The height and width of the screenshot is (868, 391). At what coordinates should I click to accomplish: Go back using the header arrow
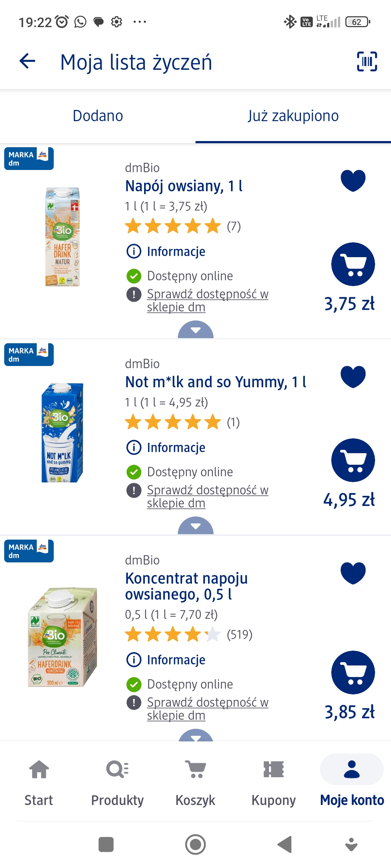point(28,61)
